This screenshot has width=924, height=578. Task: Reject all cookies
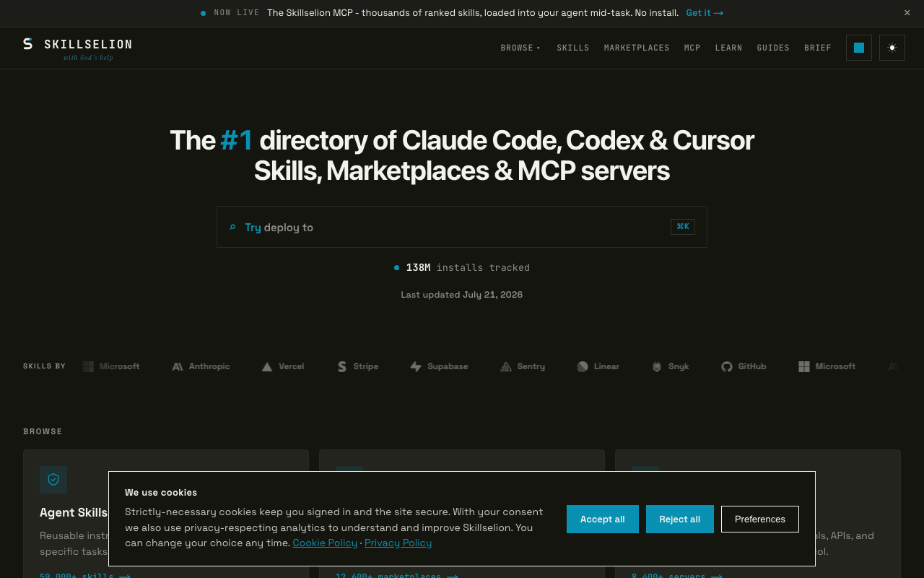click(680, 519)
